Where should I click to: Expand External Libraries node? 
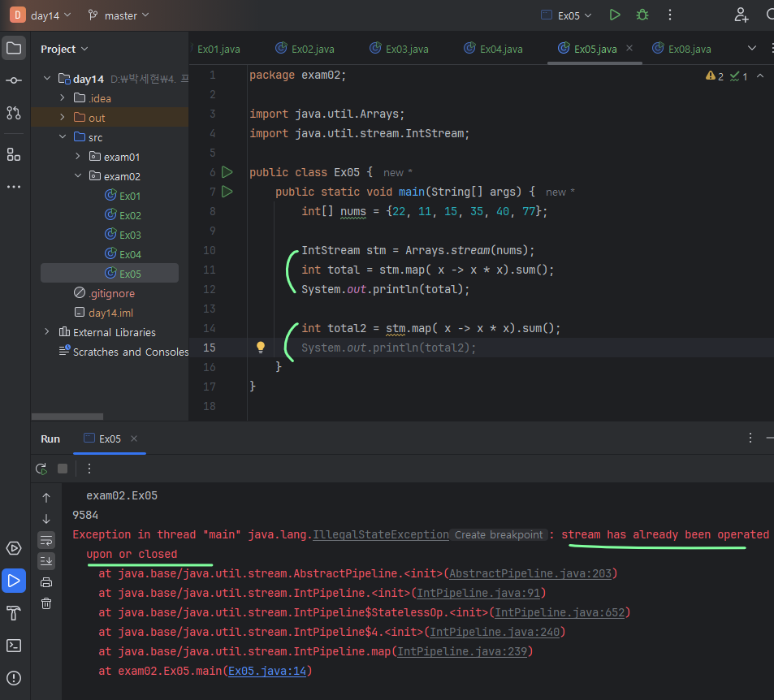(x=47, y=332)
